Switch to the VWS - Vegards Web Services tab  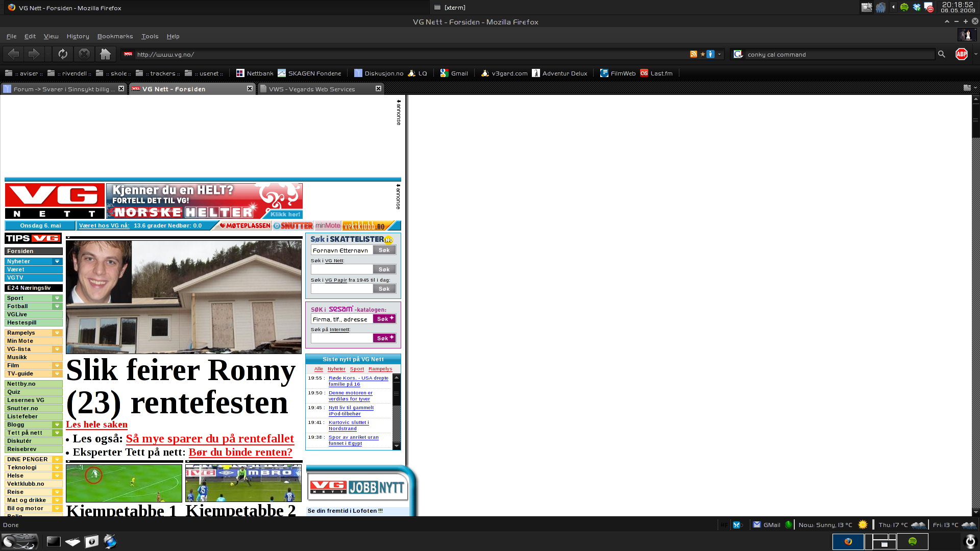(x=320, y=89)
